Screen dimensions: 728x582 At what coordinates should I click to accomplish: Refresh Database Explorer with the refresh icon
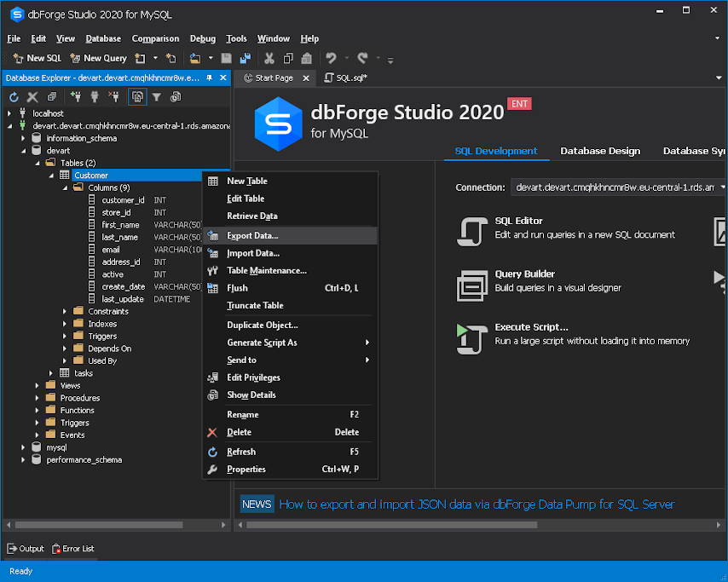click(x=14, y=97)
